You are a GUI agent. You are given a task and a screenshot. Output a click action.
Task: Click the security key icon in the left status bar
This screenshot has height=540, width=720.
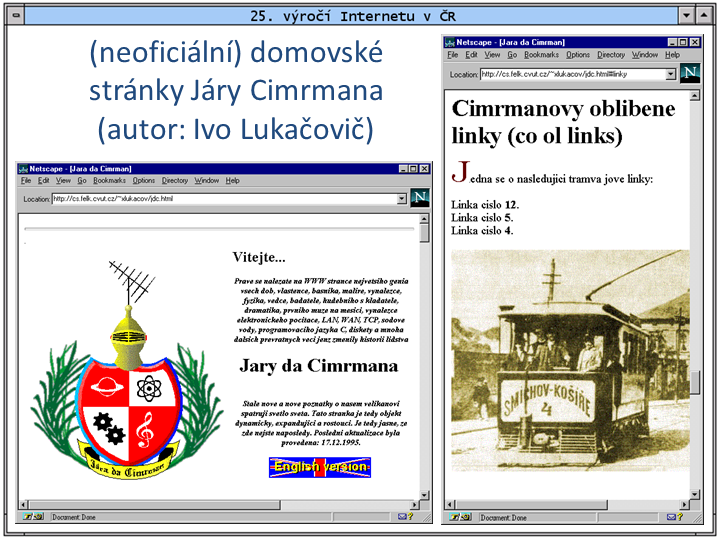coord(27,517)
